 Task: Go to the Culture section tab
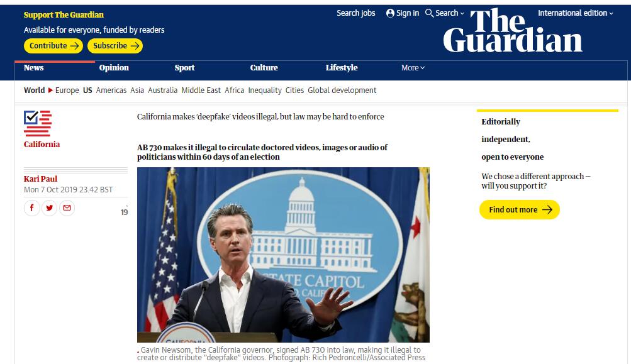point(264,68)
